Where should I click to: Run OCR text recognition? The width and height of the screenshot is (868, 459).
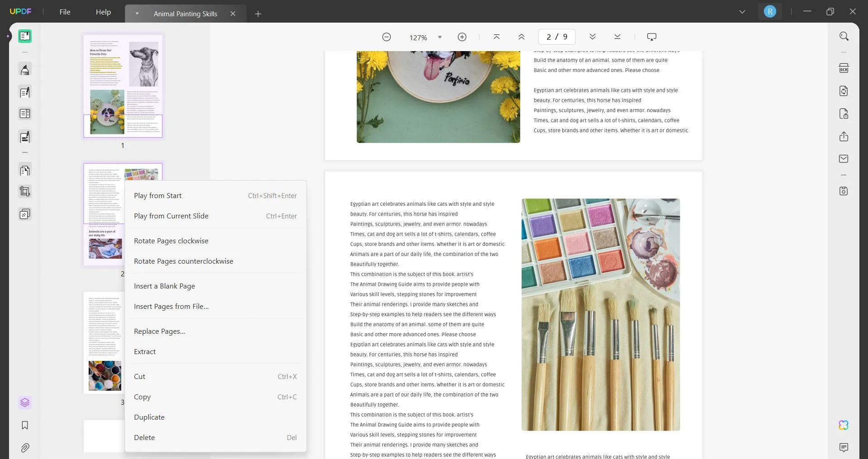click(844, 68)
